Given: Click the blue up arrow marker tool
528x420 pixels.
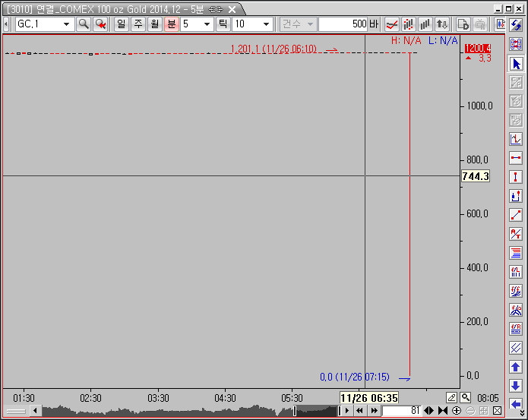Looking at the screenshot, I should coord(516,367).
